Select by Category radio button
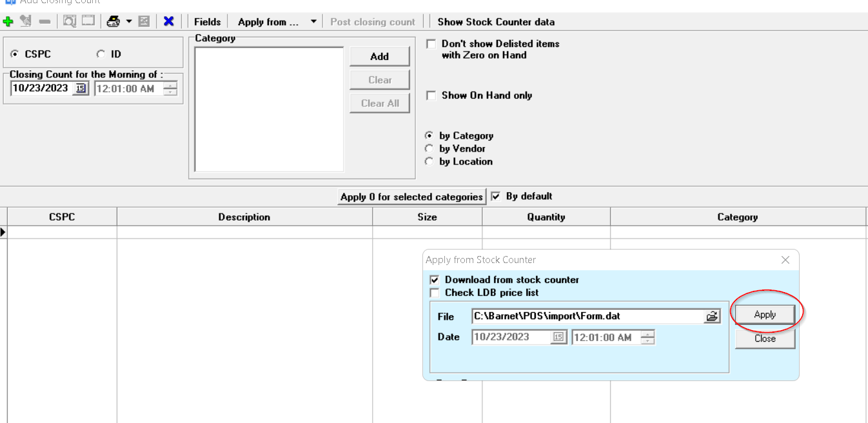 (429, 135)
